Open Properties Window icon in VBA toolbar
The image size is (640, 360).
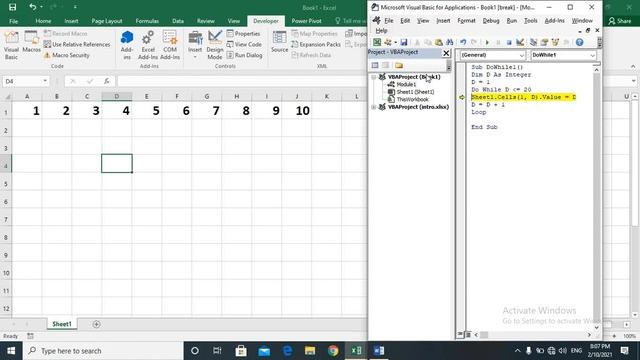[x=544, y=42]
